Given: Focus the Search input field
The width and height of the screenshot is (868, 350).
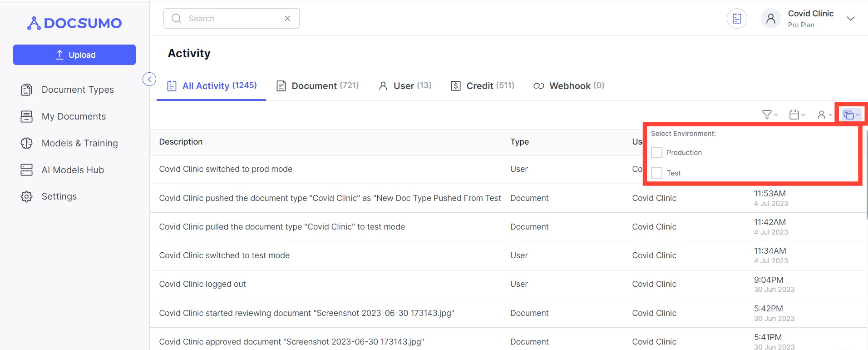Looking at the screenshot, I should 232,18.
